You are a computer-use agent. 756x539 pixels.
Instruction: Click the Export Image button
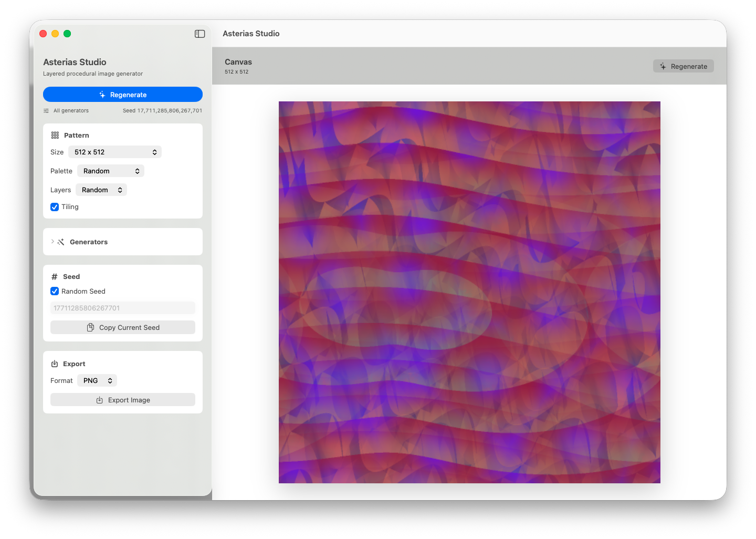123,400
